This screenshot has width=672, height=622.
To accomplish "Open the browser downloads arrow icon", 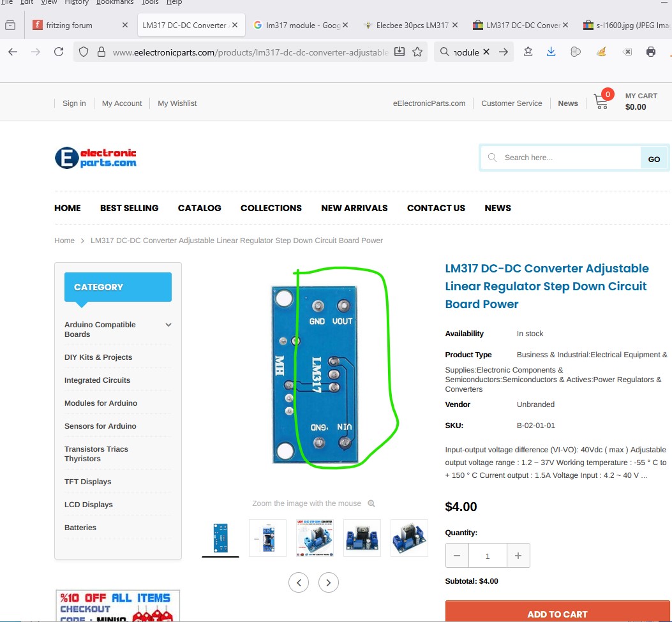I will coord(551,52).
